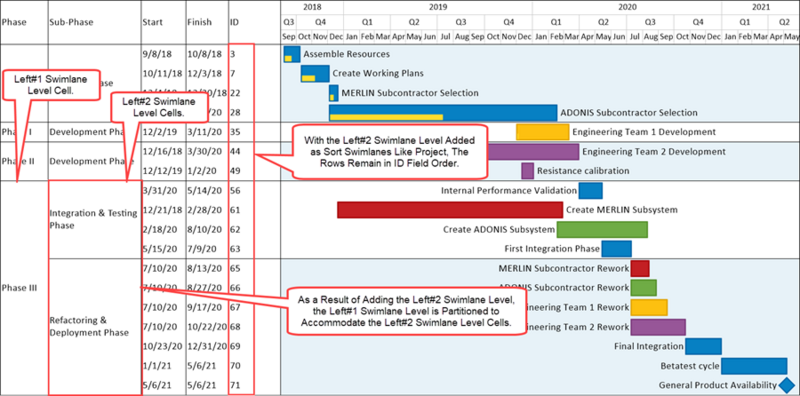Click the General Product Availability label
The width and height of the screenshot is (800, 396).
[x=718, y=385]
